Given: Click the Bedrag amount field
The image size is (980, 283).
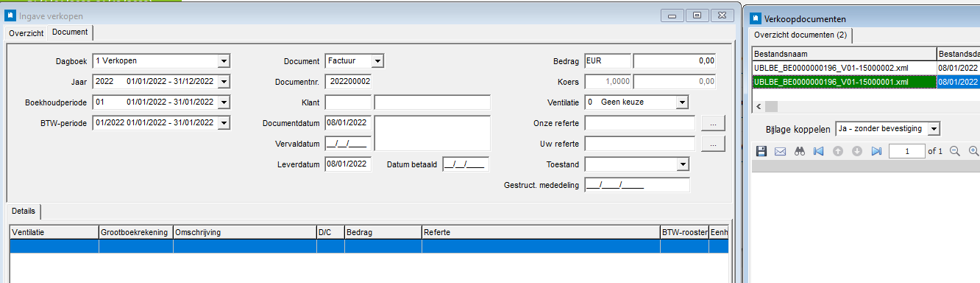Looking at the screenshot, I should 675,60.
